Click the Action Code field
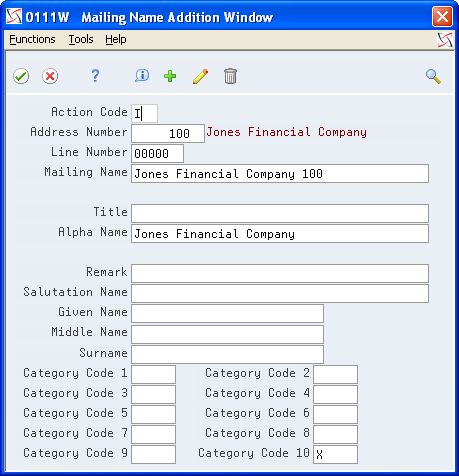The width and height of the screenshot is (459, 476). click(x=144, y=113)
